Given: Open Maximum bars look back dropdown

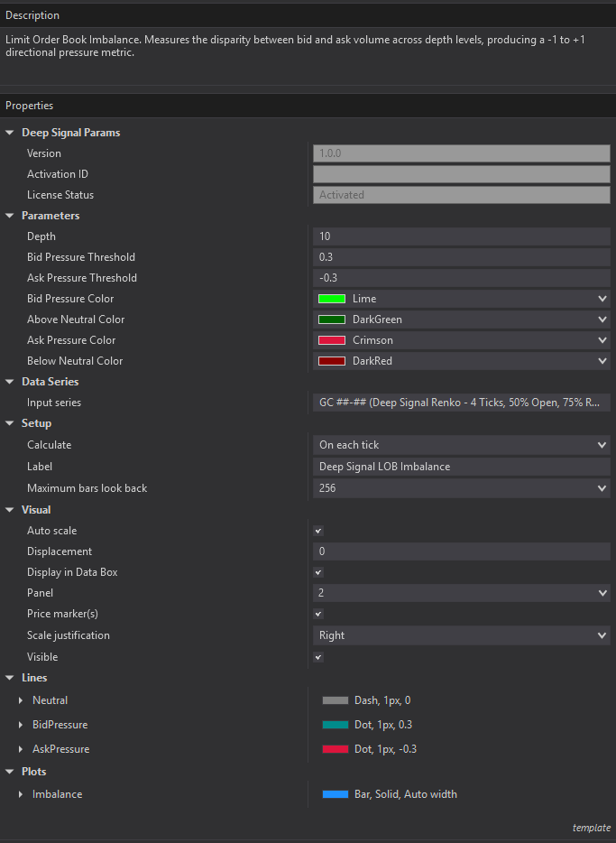Looking at the screenshot, I should click(x=602, y=488).
